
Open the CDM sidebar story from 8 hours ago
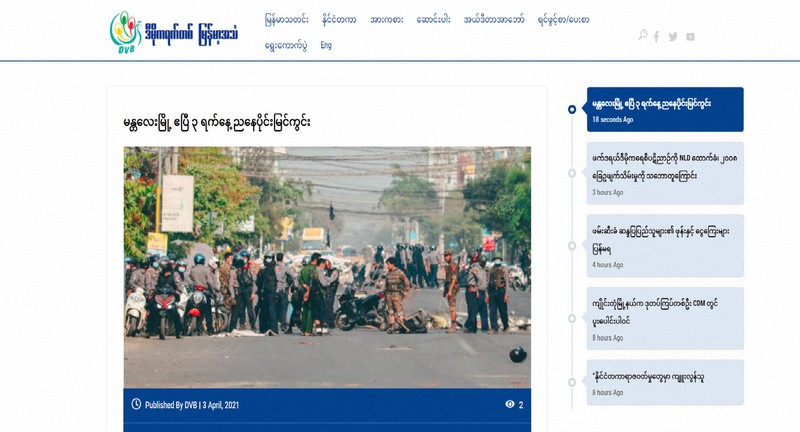pyautogui.click(x=665, y=318)
